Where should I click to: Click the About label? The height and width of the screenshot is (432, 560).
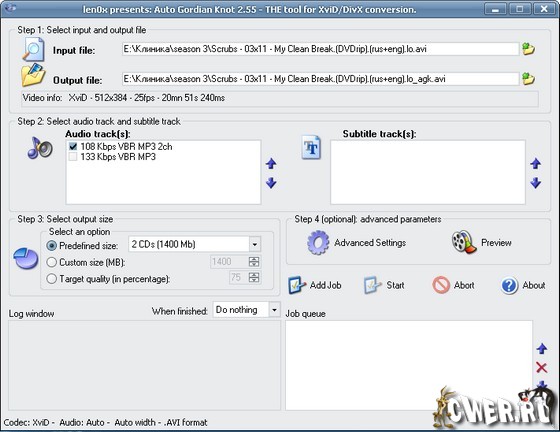(534, 285)
